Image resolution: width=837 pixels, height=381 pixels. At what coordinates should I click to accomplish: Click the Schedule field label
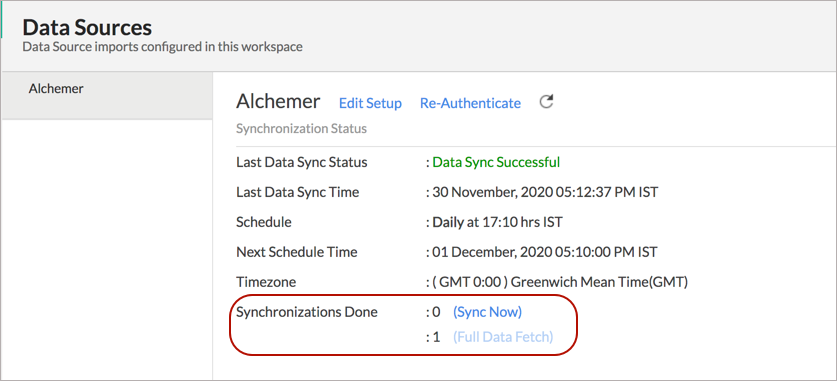264,222
